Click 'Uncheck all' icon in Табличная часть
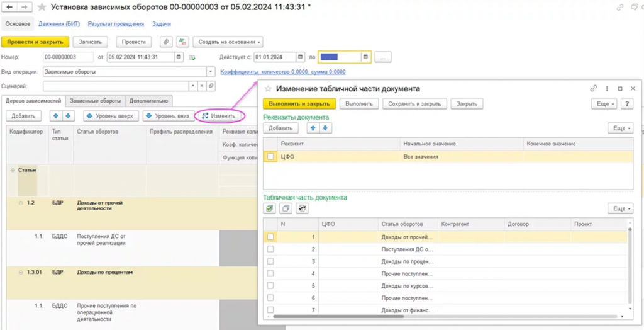 [286, 208]
